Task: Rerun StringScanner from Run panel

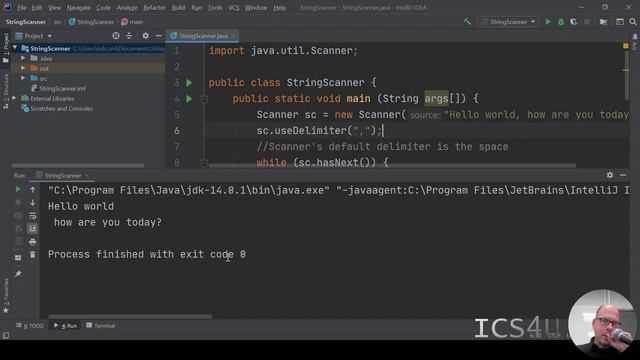Action: click(18, 189)
